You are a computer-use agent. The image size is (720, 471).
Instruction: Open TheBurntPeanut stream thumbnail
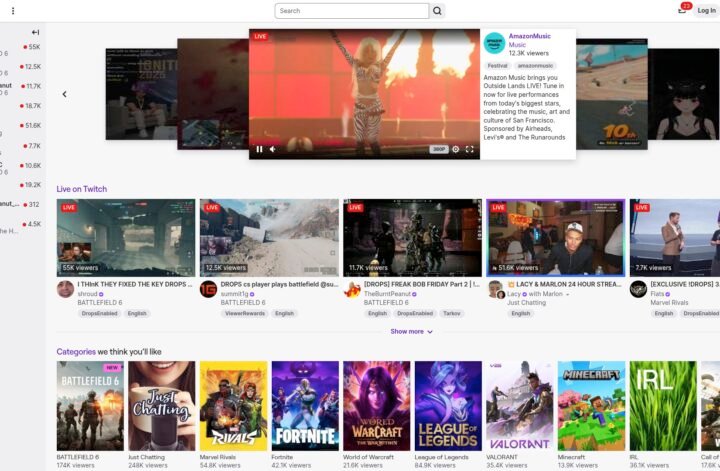(x=412, y=238)
